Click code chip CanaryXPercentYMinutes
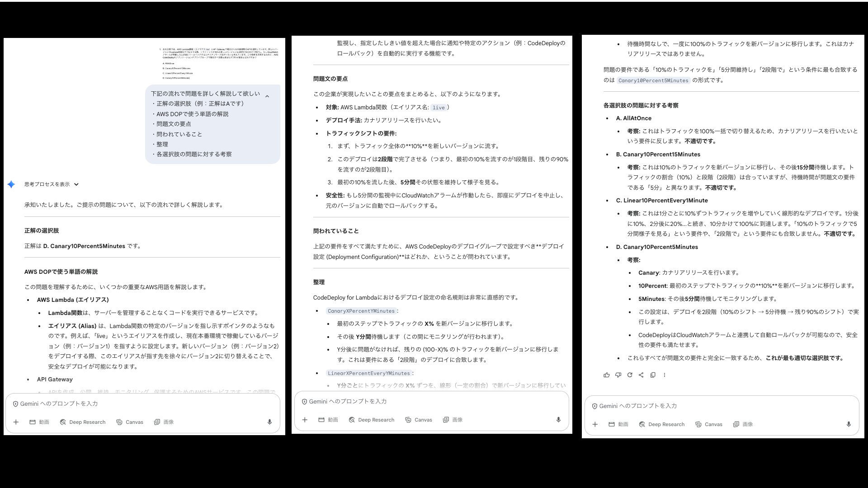Viewport: 868px width, 488px height. coord(361,311)
